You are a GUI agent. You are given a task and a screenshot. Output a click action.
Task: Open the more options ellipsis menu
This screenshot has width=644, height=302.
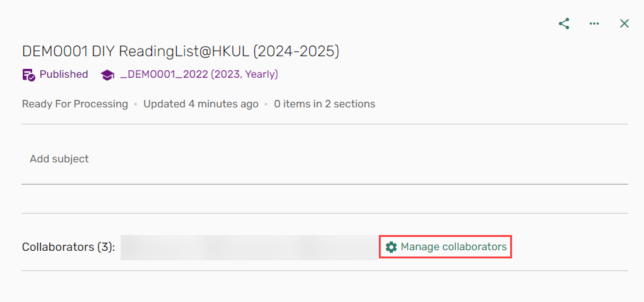pyautogui.click(x=594, y=23)
